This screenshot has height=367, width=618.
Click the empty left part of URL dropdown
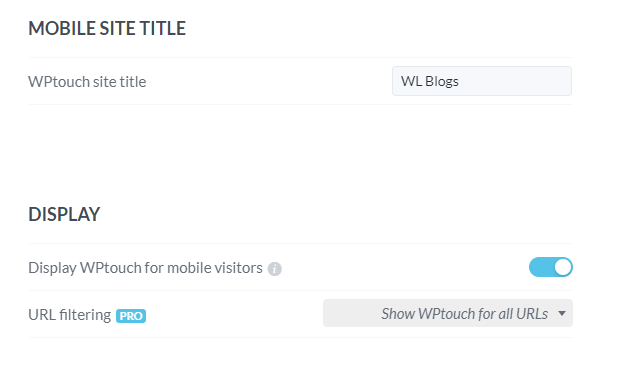(351, 313)
